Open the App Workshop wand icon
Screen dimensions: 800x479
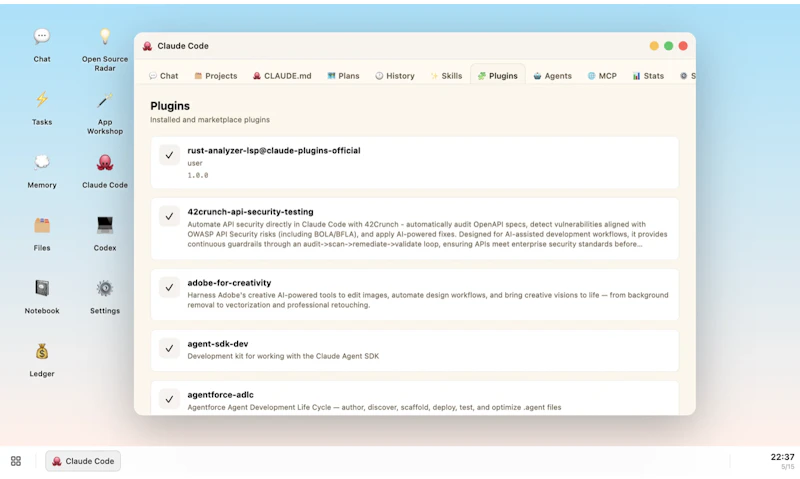point(105,100)
